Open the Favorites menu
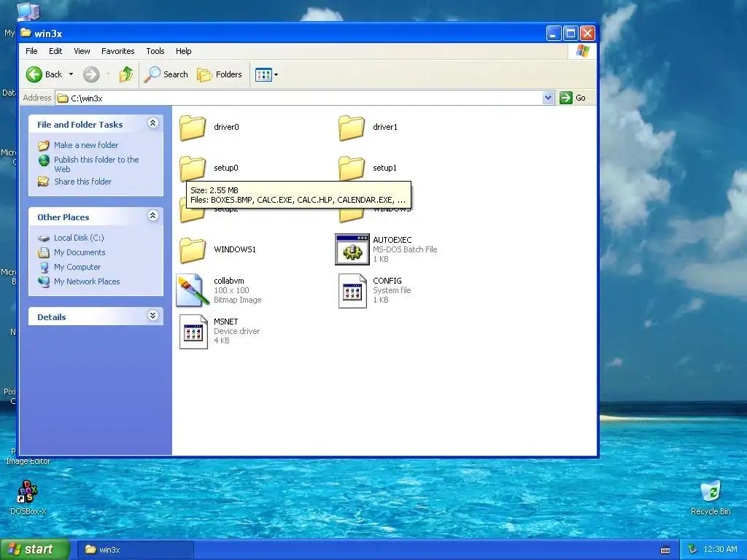Image resolution: width=747 pixels, height=560 pixels. [x=117, y=51]
